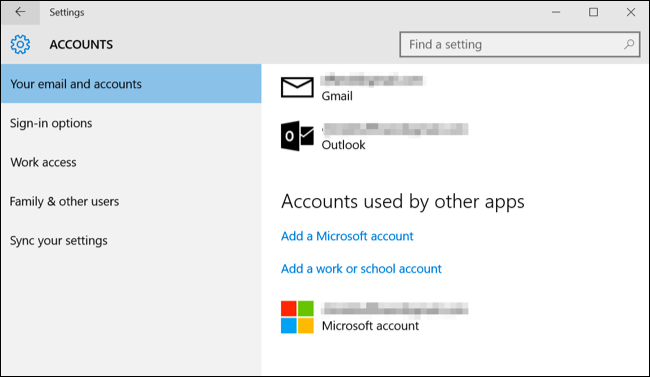Click the Accounts gear icon
Image resolution: width=650 pixels, height=377 pixels.
pyautogui.click(x=20, y=44)
